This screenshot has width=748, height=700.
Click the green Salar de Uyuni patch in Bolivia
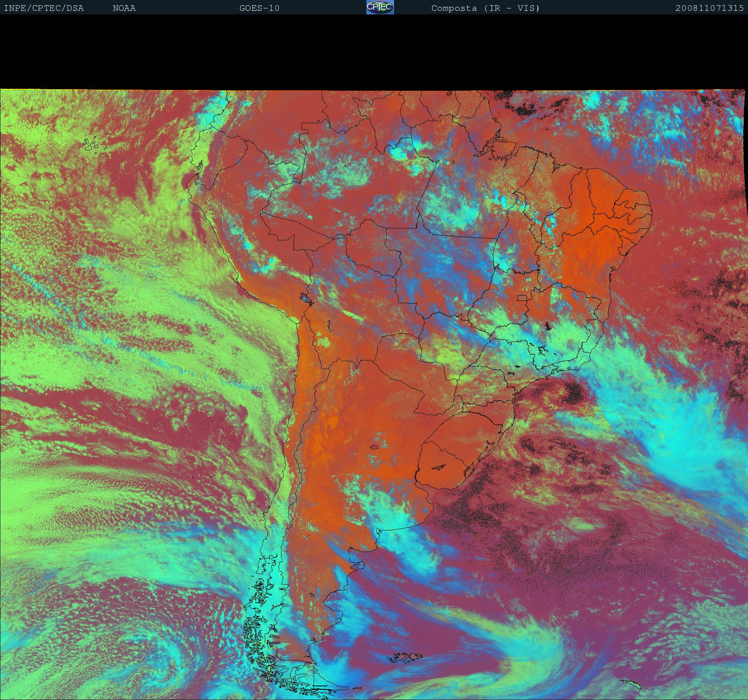pos(324,342)
